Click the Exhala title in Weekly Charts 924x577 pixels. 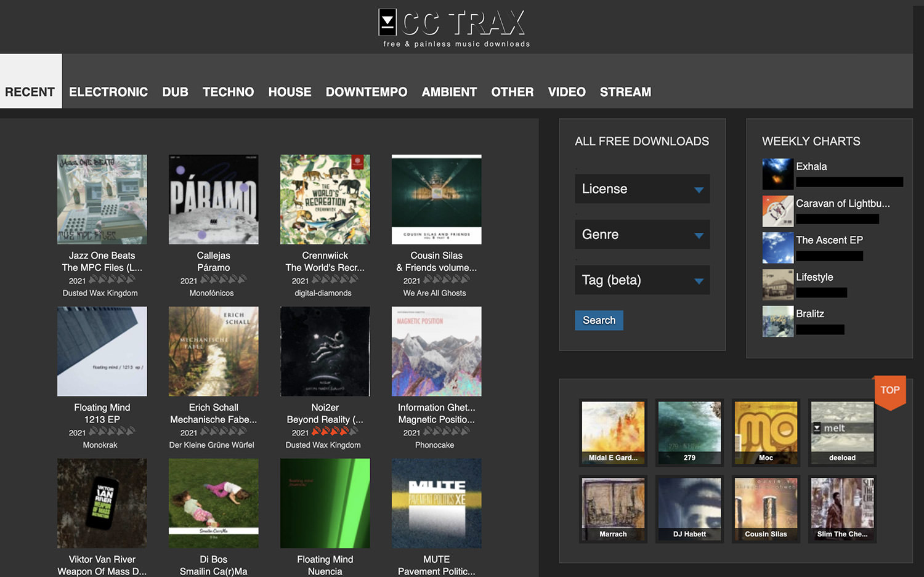[812, 166]
